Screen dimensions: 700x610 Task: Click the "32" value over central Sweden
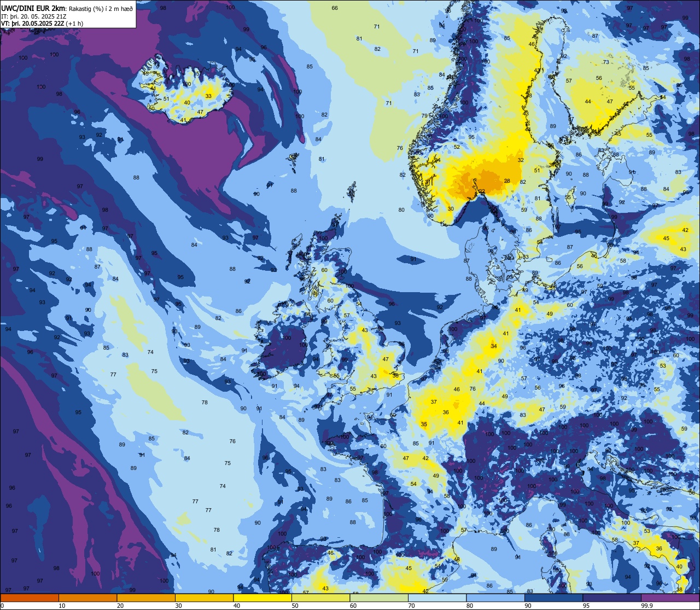[x=521, y=160]
